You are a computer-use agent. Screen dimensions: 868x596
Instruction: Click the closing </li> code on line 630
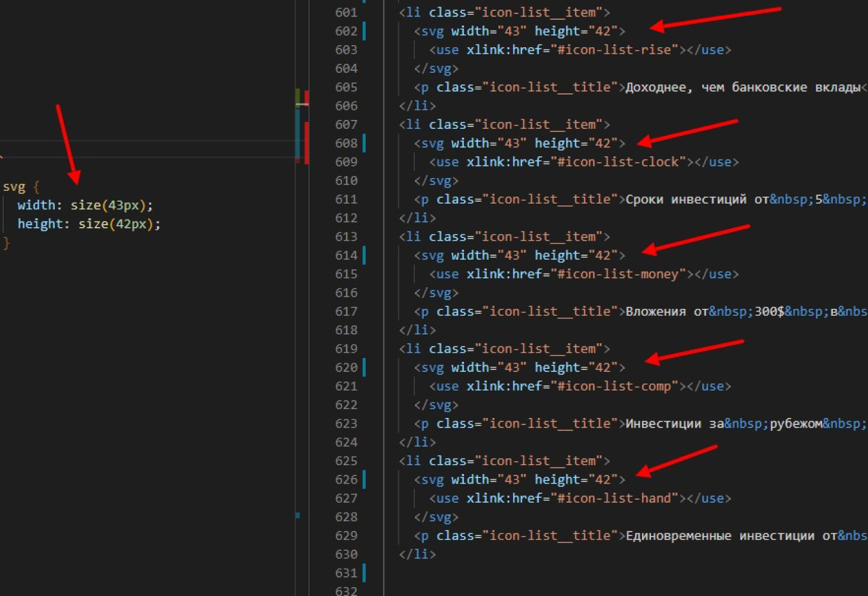point(417,554)
